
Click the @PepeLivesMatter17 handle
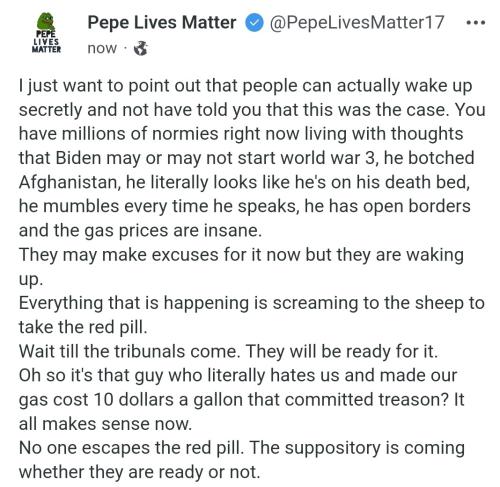pyautogui.click(x=357, y=23)
